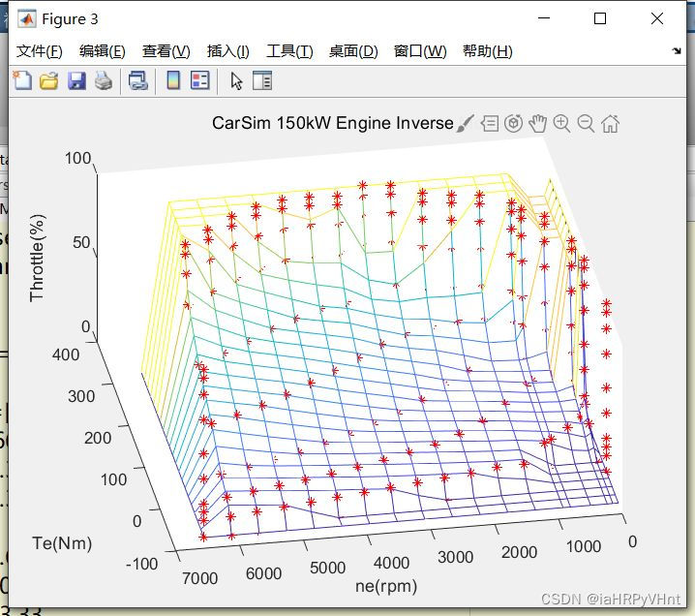The image size is (695, 616).
Task: Open the 窗口(W) menu
Action: [420, 51]
